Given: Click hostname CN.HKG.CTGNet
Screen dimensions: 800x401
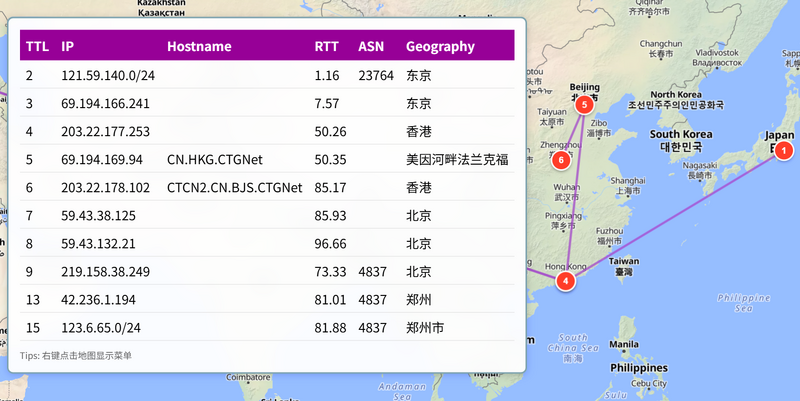Looking at the screenshot, I should (x=214, y=160).
